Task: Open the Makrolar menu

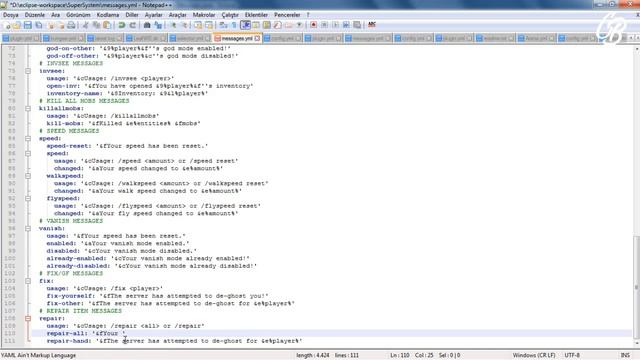Action: pos(204,15)
